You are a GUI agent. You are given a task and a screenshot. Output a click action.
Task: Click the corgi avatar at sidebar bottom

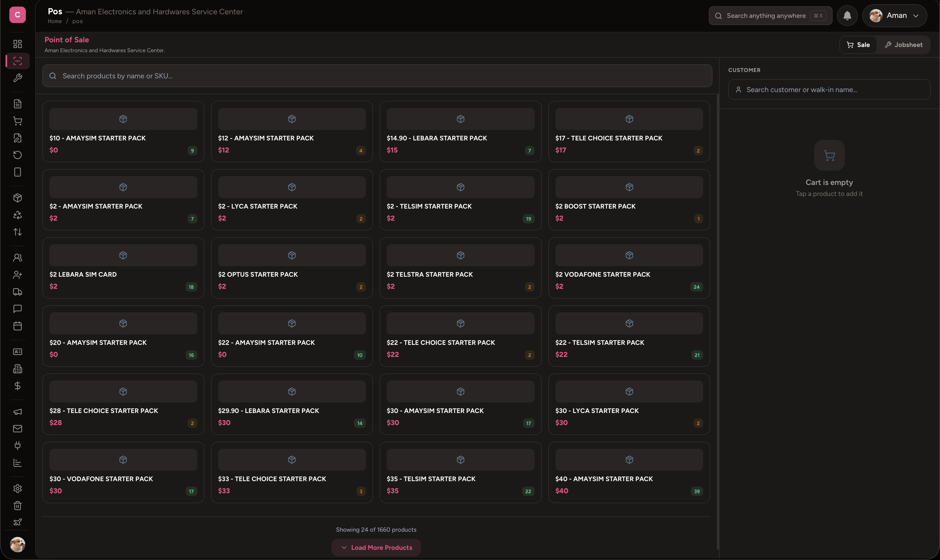click(x=17, y=545)
